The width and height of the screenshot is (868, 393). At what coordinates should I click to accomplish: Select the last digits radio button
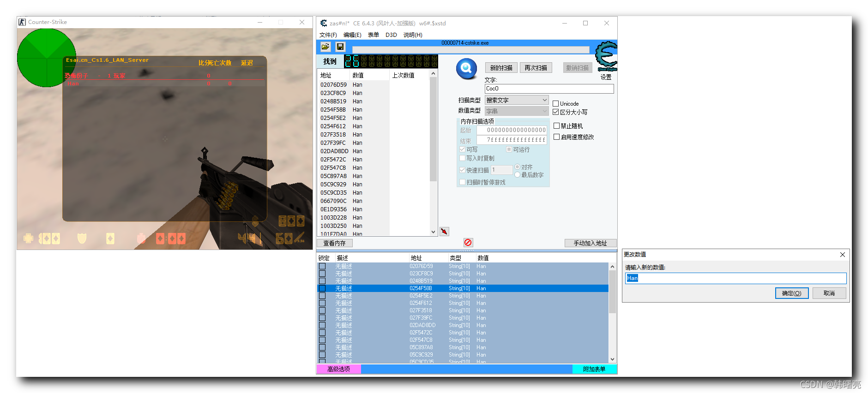click(x=517, y=175)
